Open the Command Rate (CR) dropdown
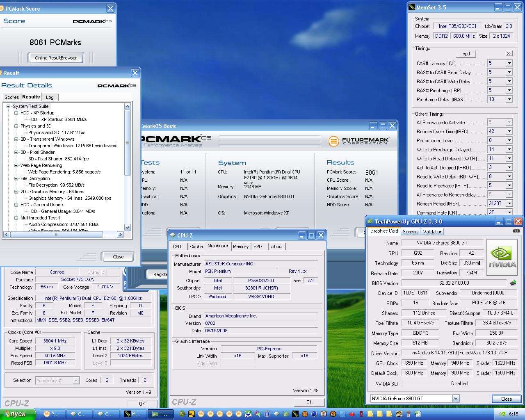The height and width of the screenshot is (420, 525). click(509, 212)
